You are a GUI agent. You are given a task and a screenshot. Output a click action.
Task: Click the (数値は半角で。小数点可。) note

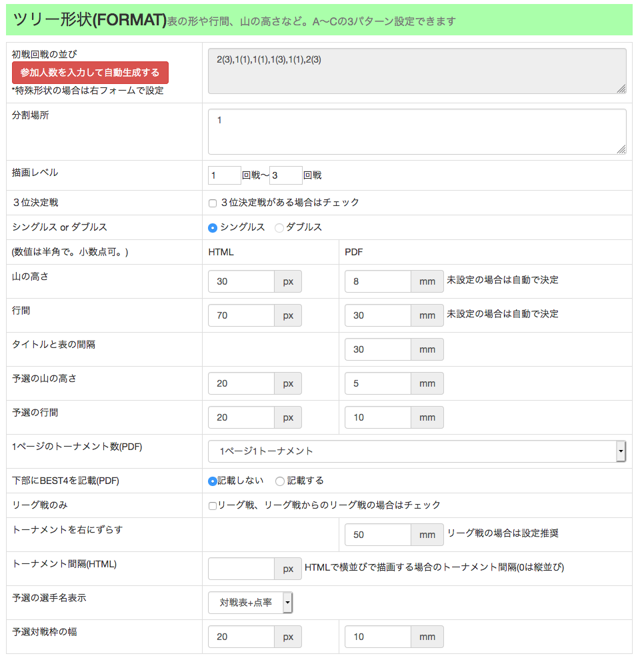click(70, 252)
